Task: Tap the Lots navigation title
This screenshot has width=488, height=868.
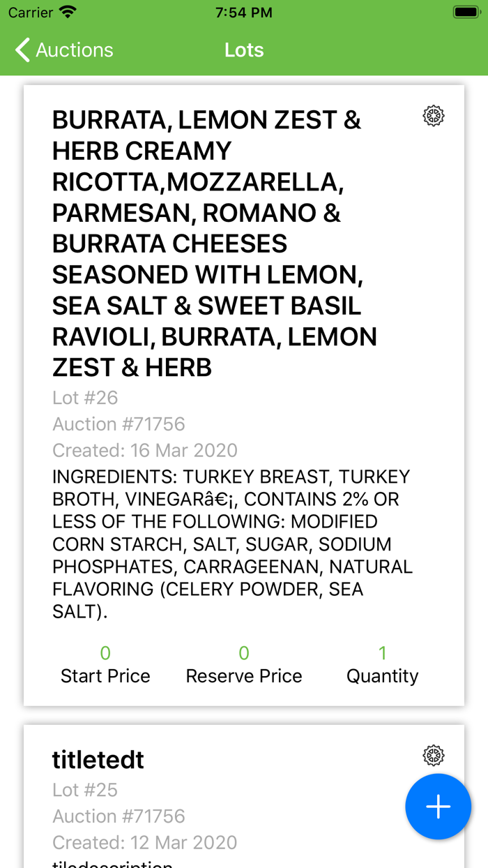Action: [x=244, y=50]
